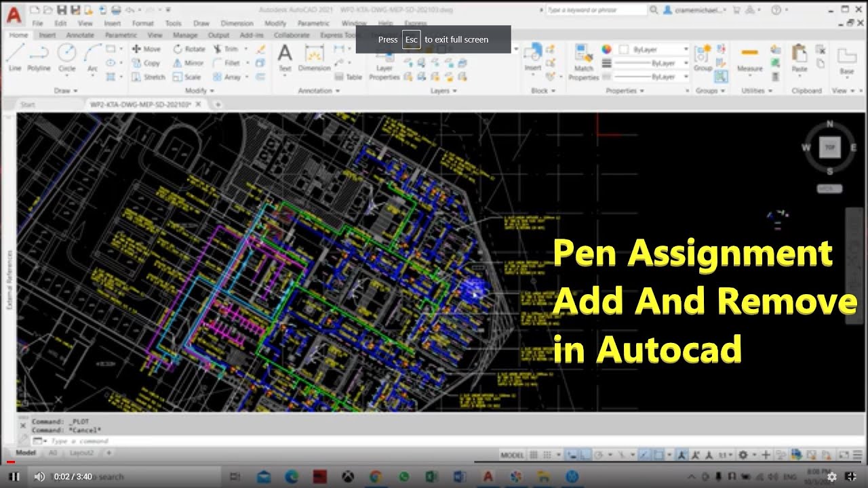The image size is (868, 488).
Task: Click the Fillet tool
Action: coord(227,63)
